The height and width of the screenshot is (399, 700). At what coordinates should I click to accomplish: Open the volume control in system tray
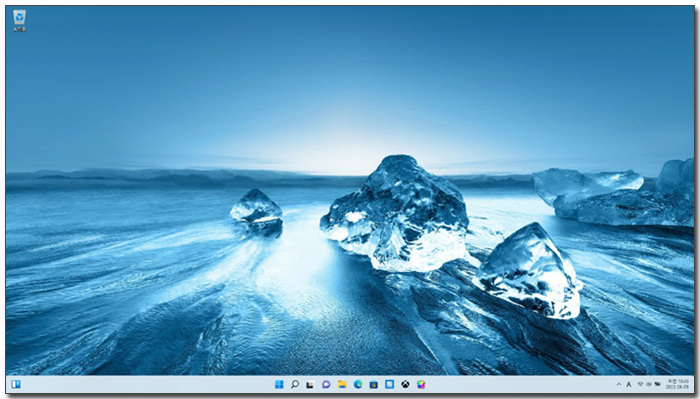coord(649,384)
